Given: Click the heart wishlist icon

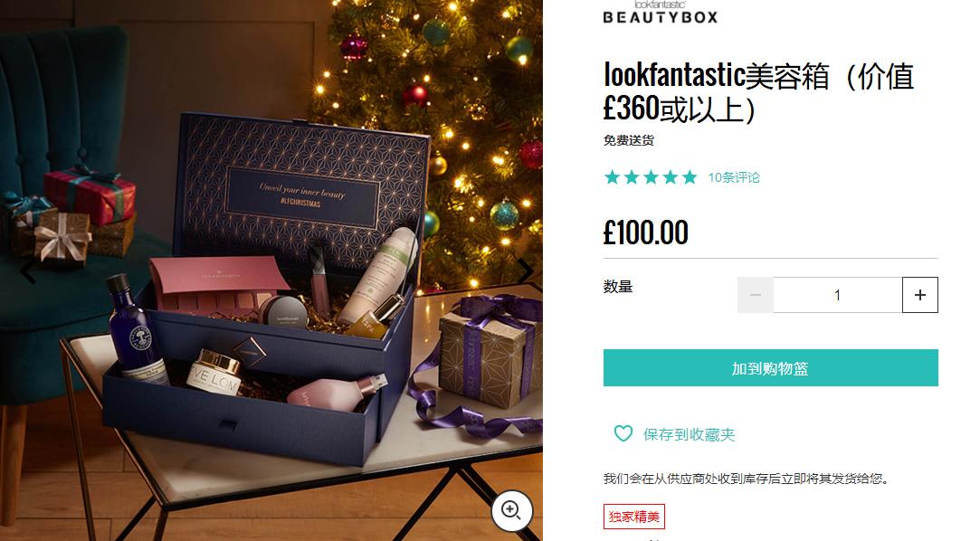Looking at the screenshot, I should click(x=623, y=433).
